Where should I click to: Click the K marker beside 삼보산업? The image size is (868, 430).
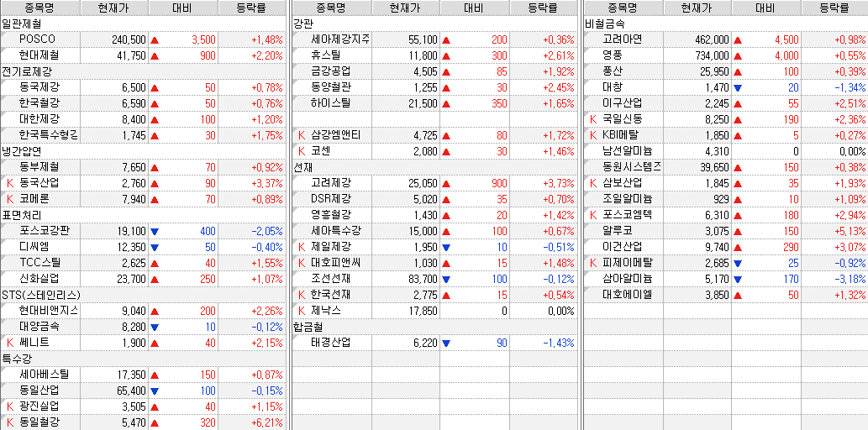593,183
